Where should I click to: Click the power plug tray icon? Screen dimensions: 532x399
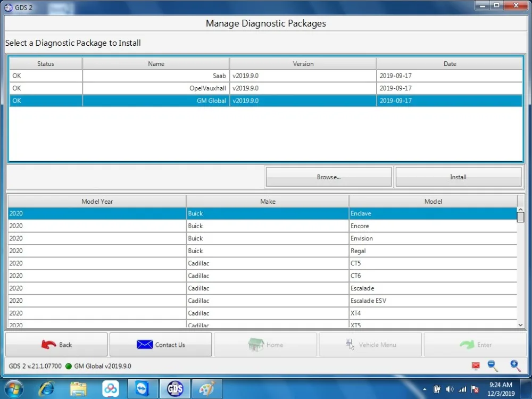click(x=437, y=389)
